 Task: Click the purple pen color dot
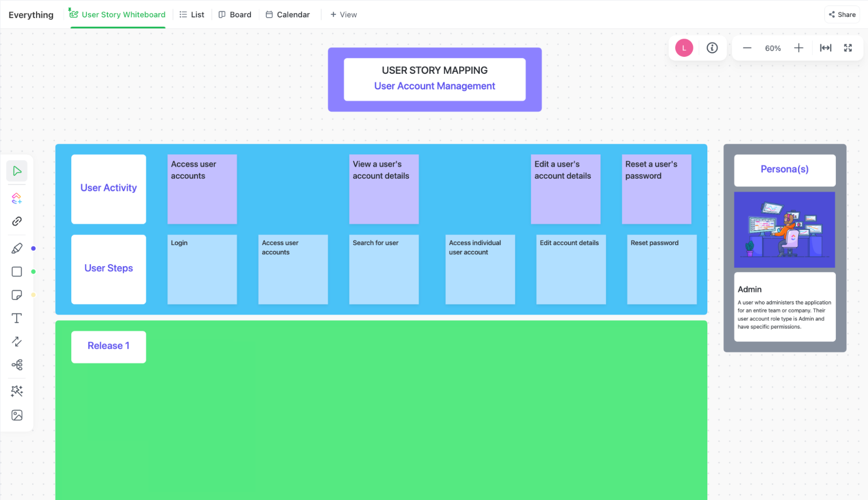[x=33, y=248]
